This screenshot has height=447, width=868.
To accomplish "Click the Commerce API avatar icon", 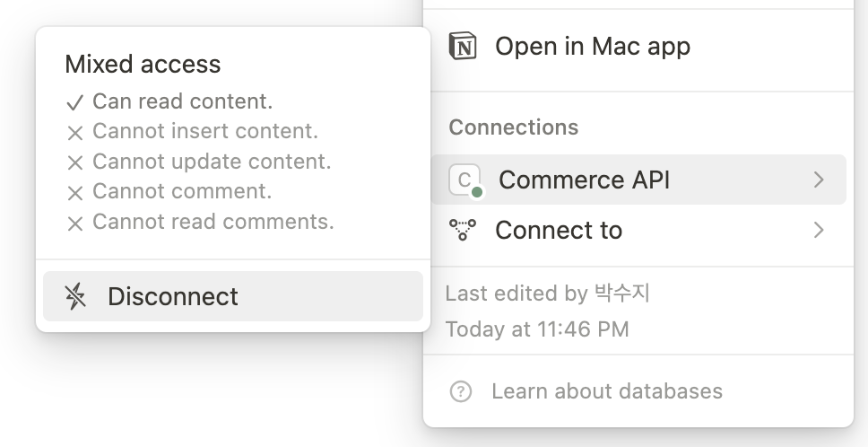I will [464, 180].
